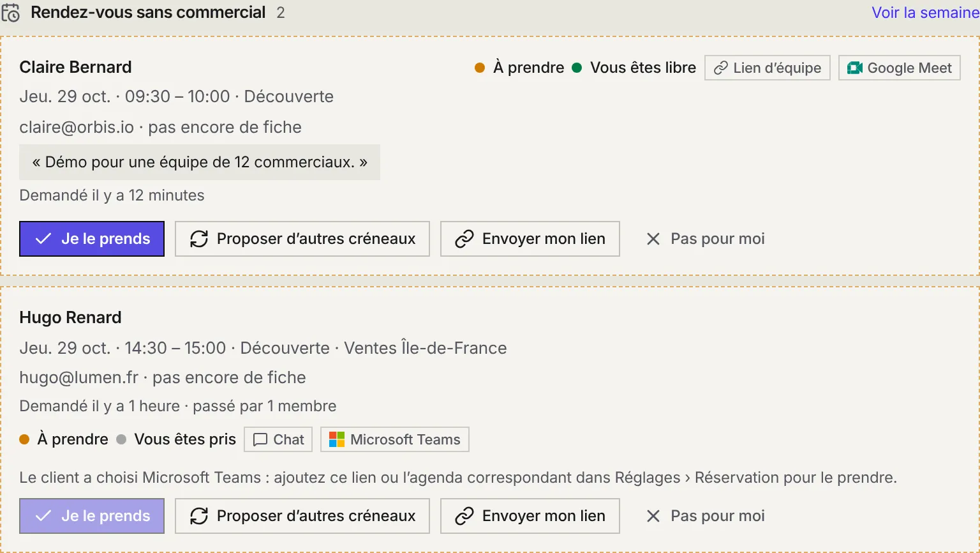
Task: Send my link to Hugo Renard
Action: pos(530,516)
